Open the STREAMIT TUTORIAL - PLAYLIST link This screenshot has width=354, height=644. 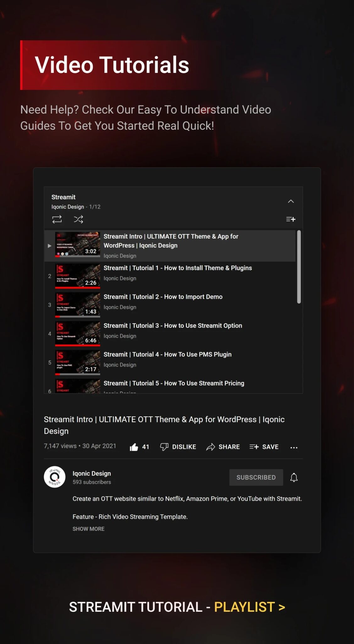177,607
